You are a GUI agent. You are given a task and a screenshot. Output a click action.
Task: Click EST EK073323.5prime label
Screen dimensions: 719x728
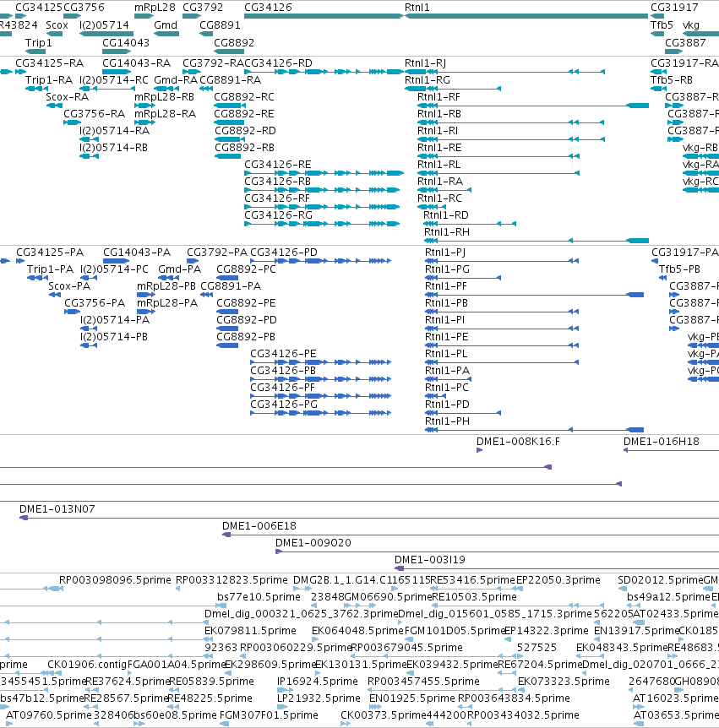[564, 682]
